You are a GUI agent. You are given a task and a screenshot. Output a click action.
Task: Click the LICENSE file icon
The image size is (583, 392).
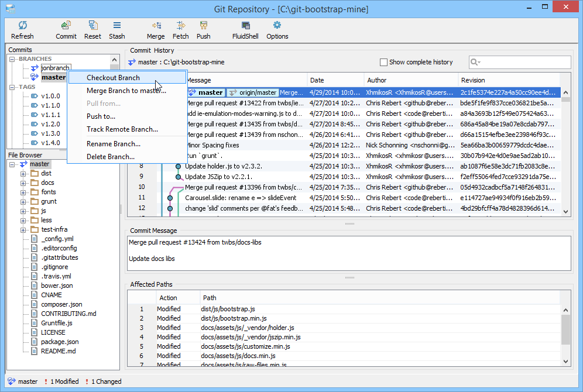pos(34,332)
